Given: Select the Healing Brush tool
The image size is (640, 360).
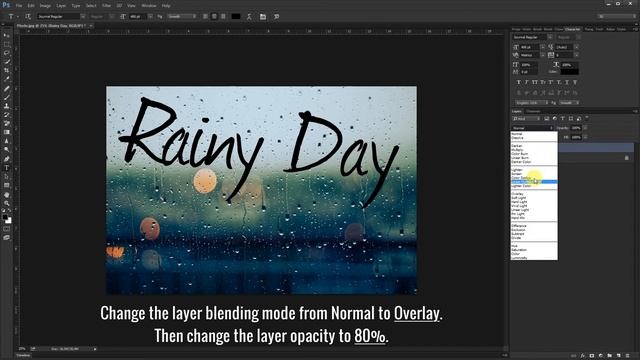Looking at the screenshot, I should (7, 88).
